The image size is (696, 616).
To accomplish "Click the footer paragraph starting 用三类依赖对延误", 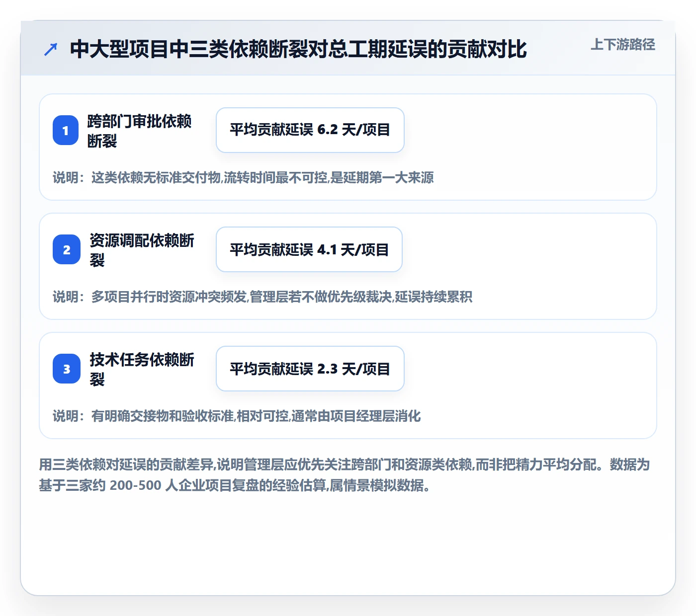I will (345, 475).
